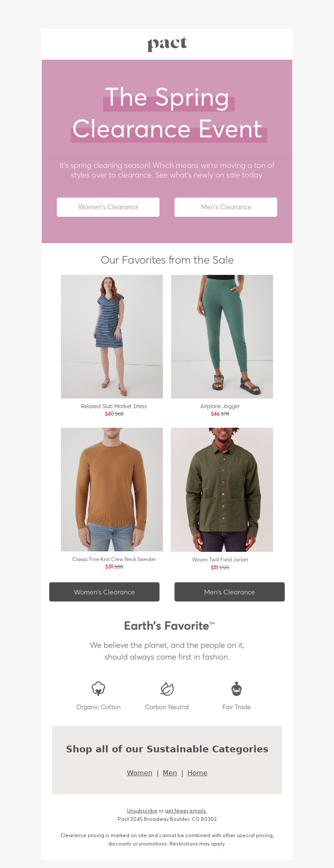Viewport: 334px width, 868px height.
Task: Open the Classic Fine Knit Sweater image
Action: 112,490
